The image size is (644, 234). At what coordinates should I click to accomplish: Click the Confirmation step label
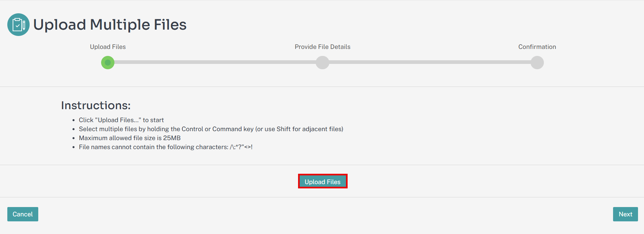[x=537, y=47]
